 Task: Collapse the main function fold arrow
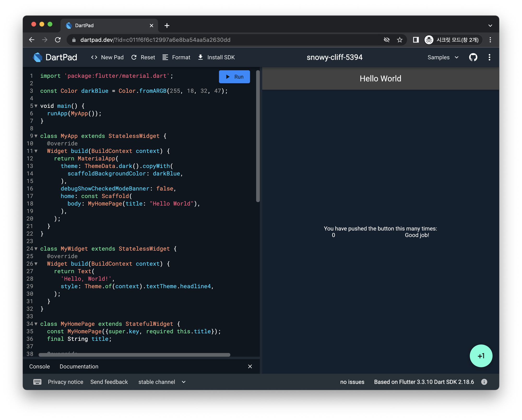(36, 106)
